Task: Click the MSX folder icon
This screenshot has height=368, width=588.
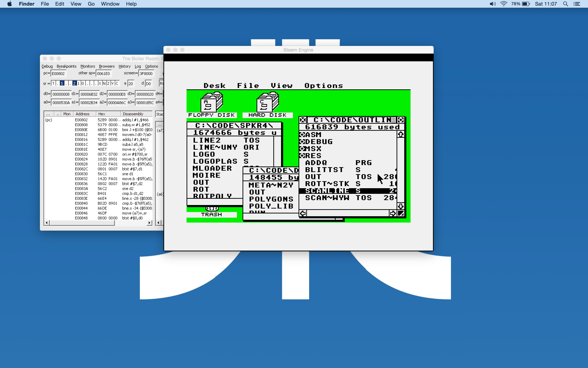Action: pos(302,149)
